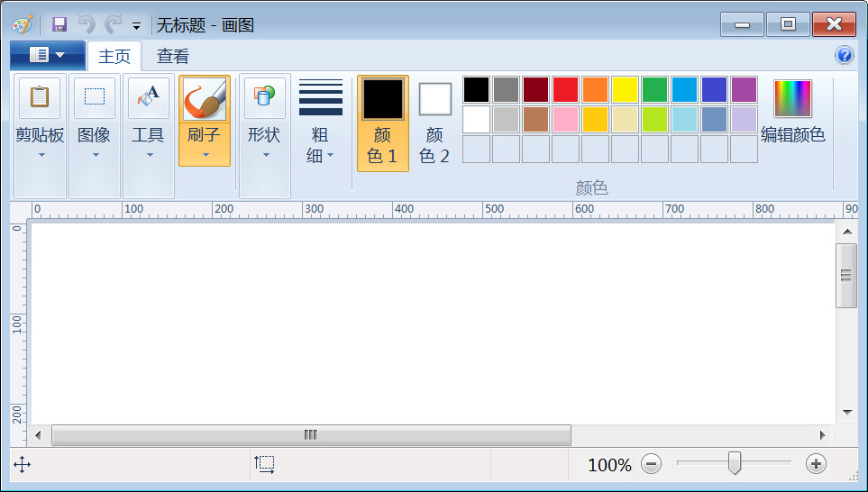Click the horizontal scrollbar left arrow
This screenshot has width=868, height=492.
point(38,435)
